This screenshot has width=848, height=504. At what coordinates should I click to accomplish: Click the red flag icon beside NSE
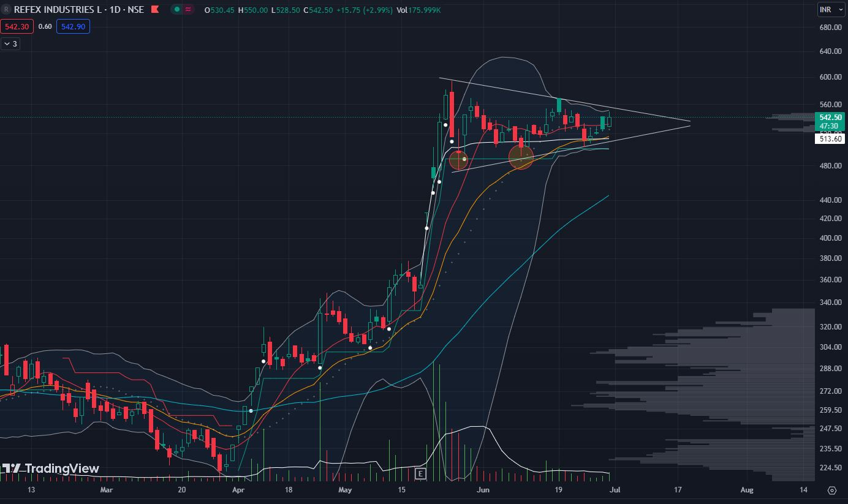[x=155, y=10]
